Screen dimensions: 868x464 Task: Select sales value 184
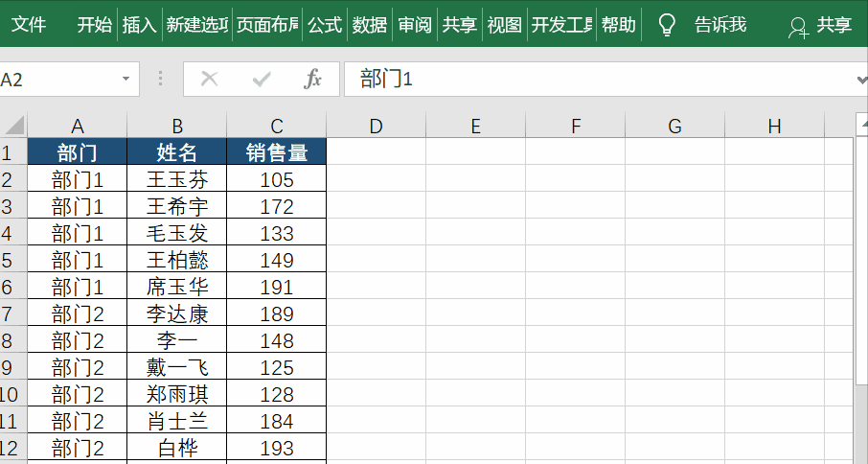277,421
